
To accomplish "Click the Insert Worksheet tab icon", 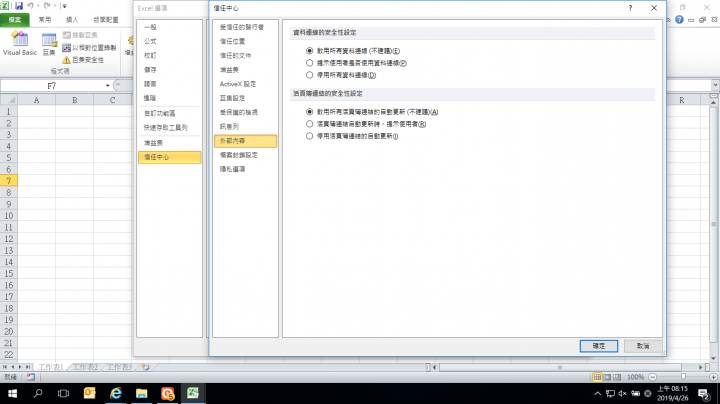I will point(146,367).
